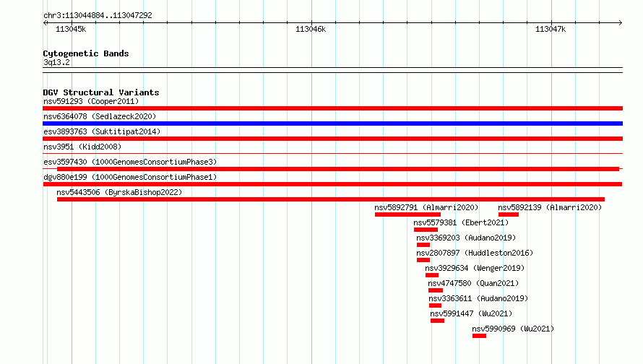Select the red bar for nsv5443506
The width and height of the screenshot is (643, 364).
pyautogui.click(x=330, y=199)
